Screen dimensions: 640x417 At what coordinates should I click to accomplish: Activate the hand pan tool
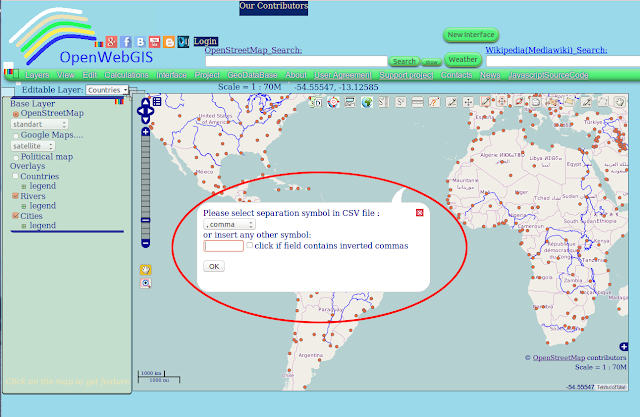pyautogui.click(x=146, y=270)
